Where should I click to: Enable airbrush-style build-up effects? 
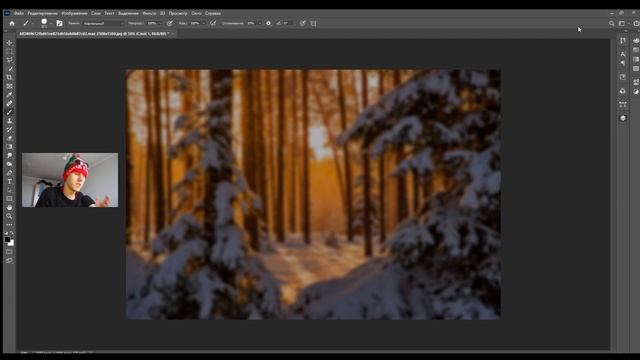(213, 23)
